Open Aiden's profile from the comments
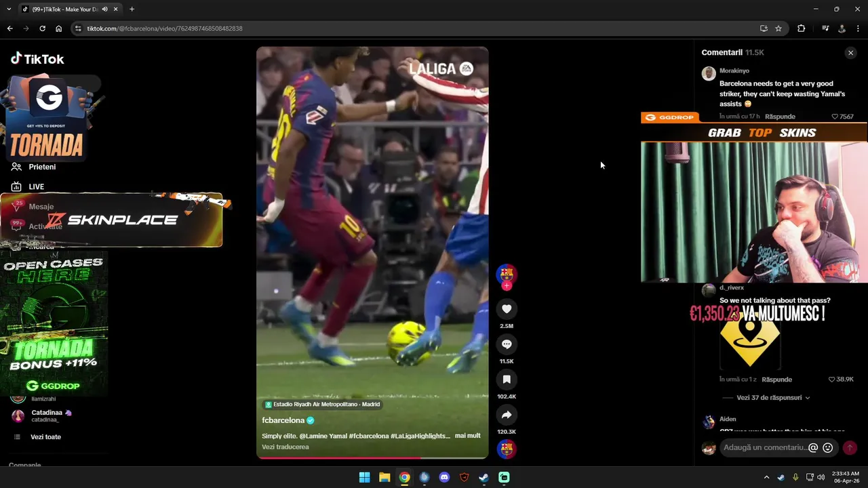Viewport: 868px width, 488px height. coord(728,419)
